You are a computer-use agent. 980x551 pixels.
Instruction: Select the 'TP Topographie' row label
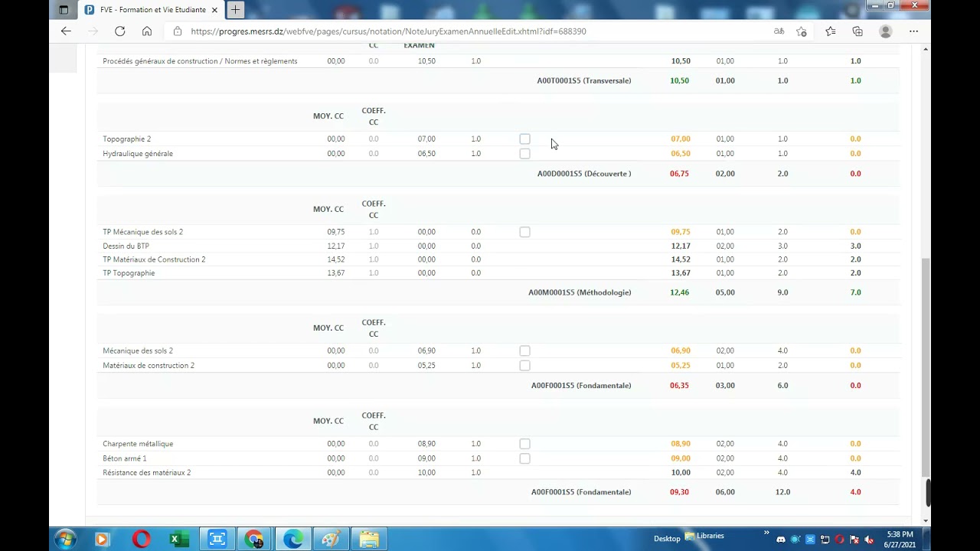129,273
